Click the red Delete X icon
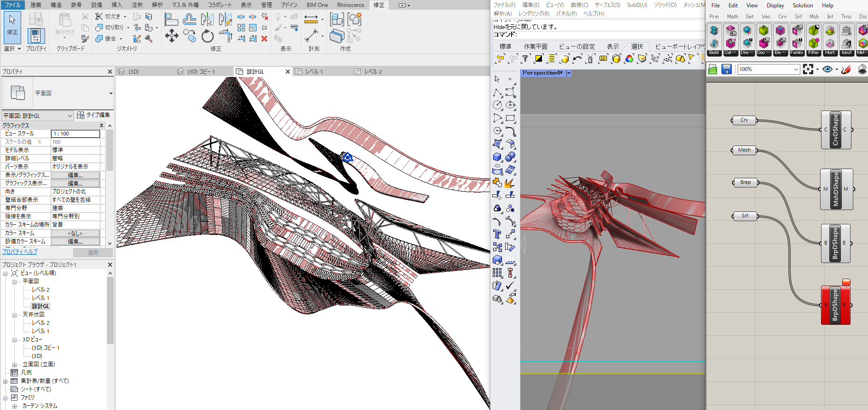Screen dimensions: 868x410 (264, 39)
